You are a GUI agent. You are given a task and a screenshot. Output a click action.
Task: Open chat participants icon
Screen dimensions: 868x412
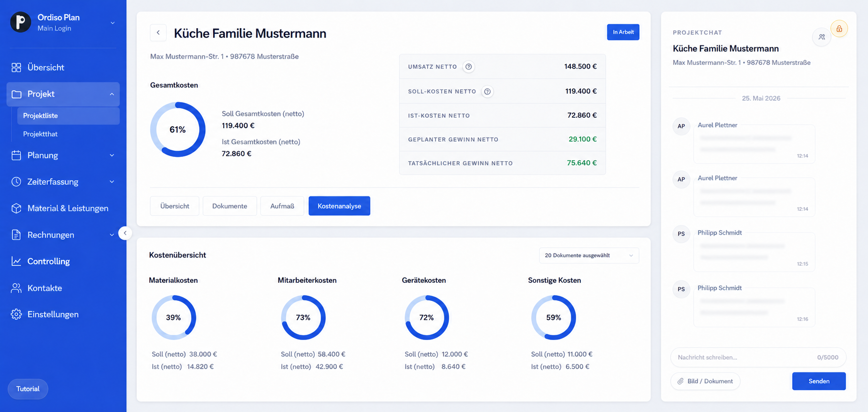point(822,37)
